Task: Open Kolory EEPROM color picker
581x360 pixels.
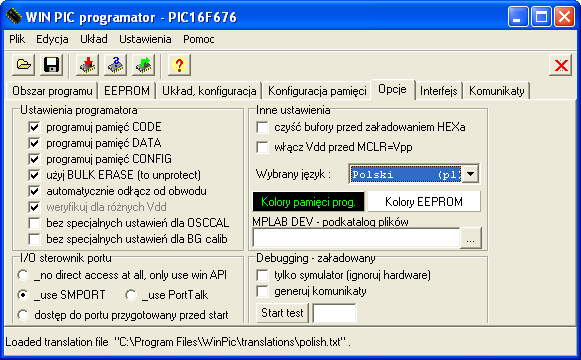Action: coord(424,202)
